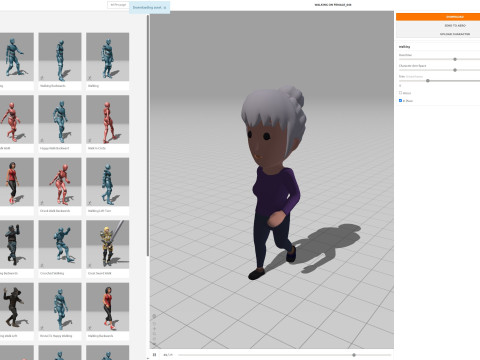Image resolution: width=480 pixels, height=360 pixels.
Task: Click the animation timeline scrubber handle
Action: (354, 355)
